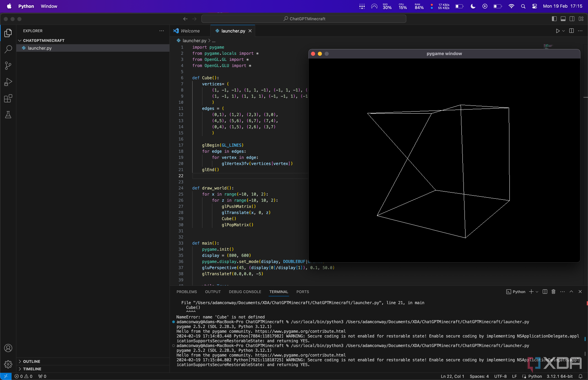The image size is (588, 380).
Task: Click the Spaces: 4 indentation setting
Action: coord(479,376)
